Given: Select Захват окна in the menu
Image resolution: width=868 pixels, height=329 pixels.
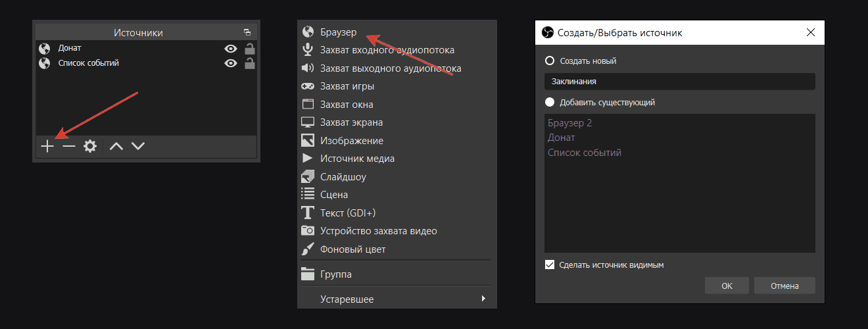Looking at the screenshot, I should click(x=397, y=104).
